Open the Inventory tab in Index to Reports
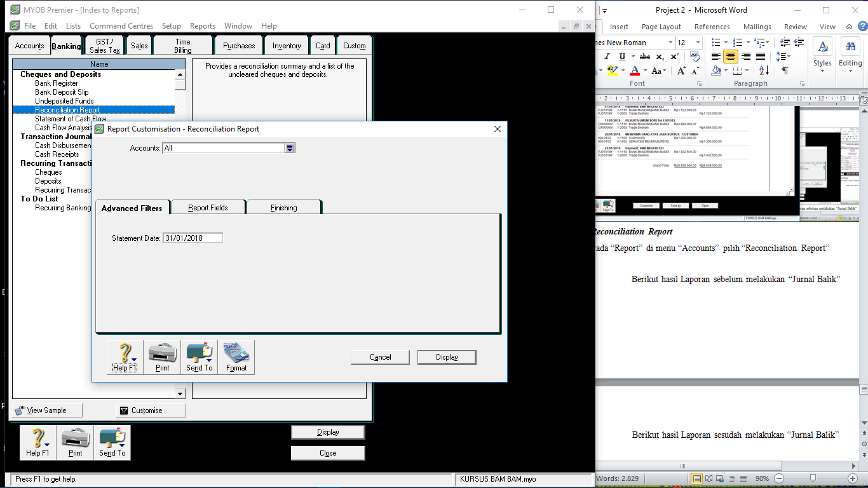Screen dimensions: 868x488 pyautogui.click(x=287, y=46)
